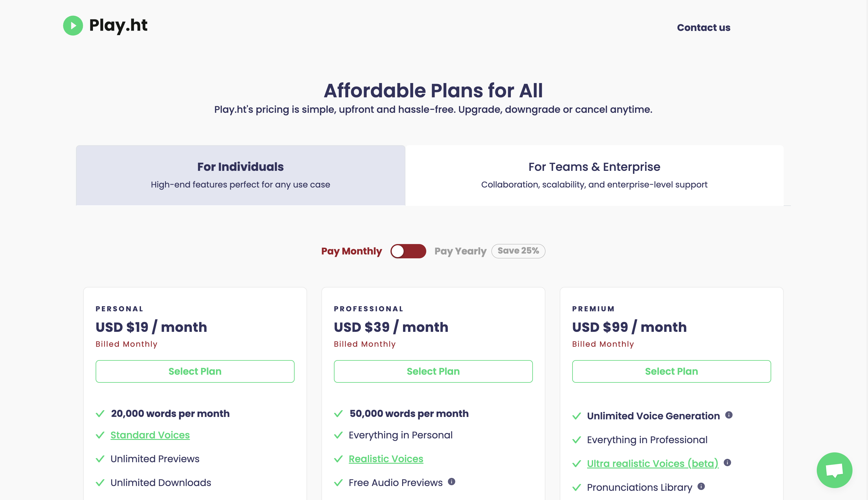The width and height of the screenshot is (868, 500).
Task: Select the Personal plan button
Action: (195, 371)
